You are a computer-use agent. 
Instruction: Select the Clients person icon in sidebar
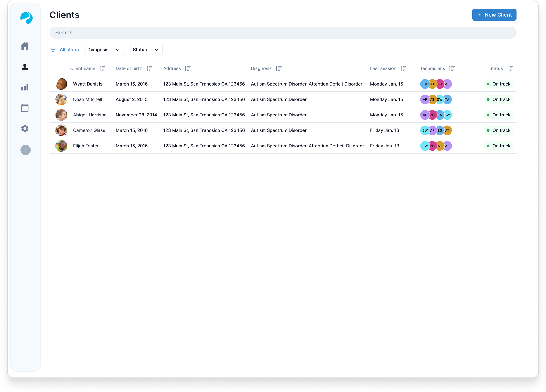[x=25, y=67]
